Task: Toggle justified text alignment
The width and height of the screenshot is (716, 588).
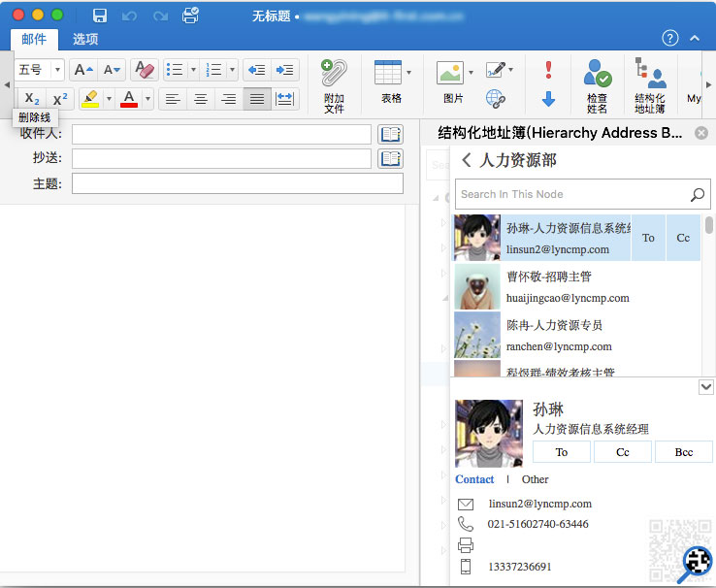Action: [257, 99]
